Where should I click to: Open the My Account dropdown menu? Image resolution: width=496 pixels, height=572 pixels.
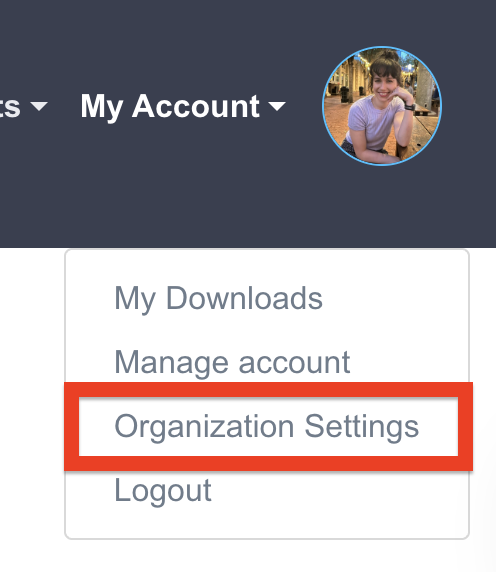tap(183, 106)
